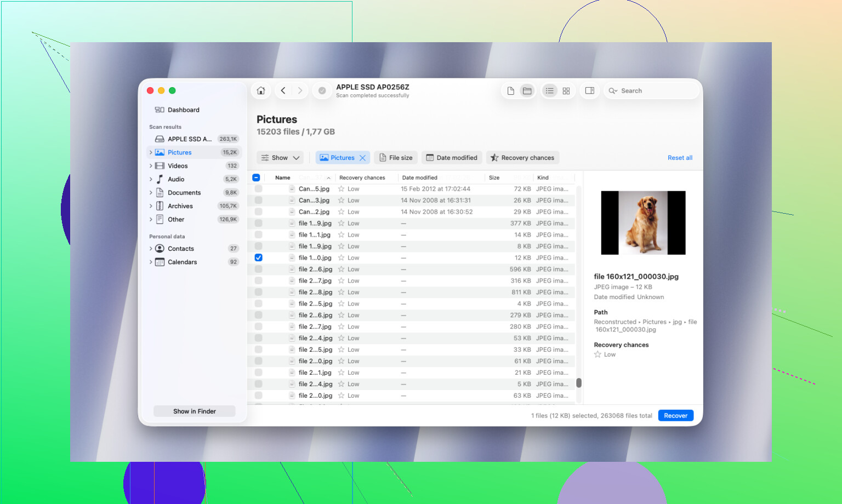
Task: Click the star icon for file 2...8.jpg
Action: tap(341, 293)
